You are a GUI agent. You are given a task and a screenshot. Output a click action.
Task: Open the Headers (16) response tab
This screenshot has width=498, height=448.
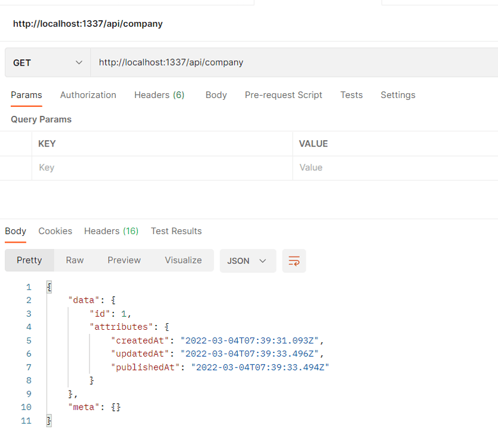[x=110, y=231]
